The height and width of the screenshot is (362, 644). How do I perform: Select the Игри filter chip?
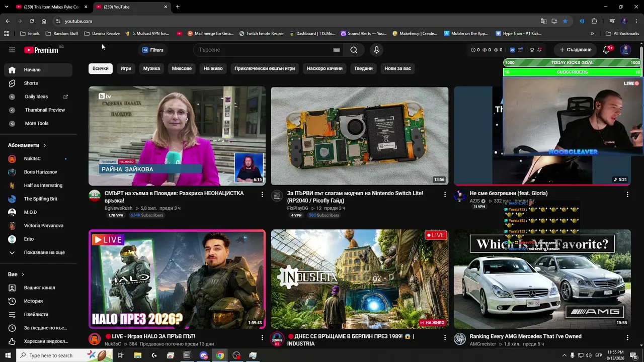point(126,68)
